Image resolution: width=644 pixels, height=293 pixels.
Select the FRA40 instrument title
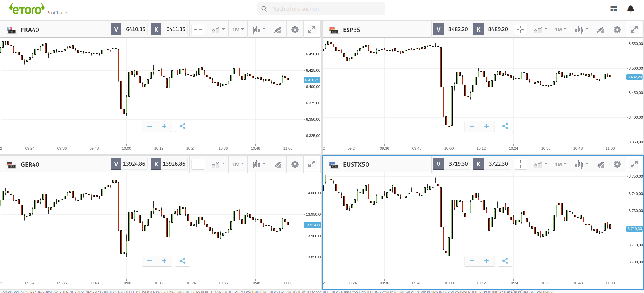tap(30, 30)
